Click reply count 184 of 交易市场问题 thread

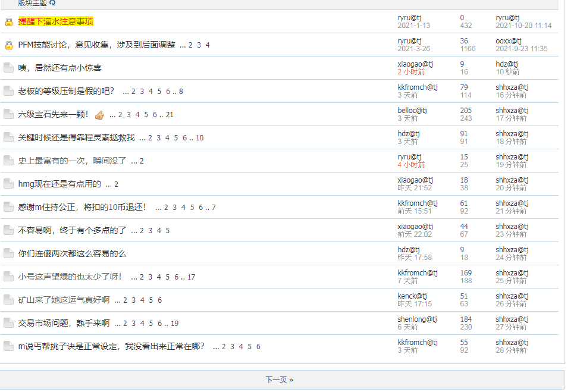tap(466, 319)
